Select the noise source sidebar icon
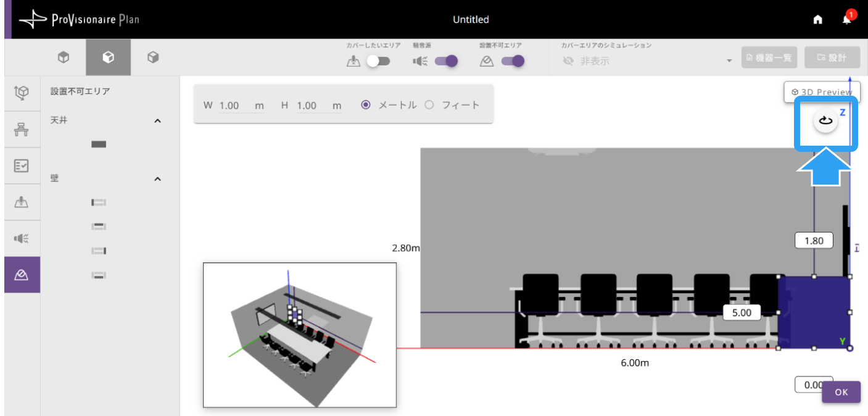Image resolution: width=868 pixels, height=416 pixels. point(22,238)
